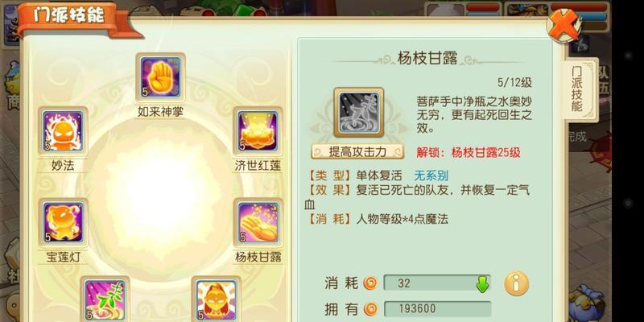Close the skill panel with orange X
This screenshot has width=644, height=322.
[x=563, y=25]
